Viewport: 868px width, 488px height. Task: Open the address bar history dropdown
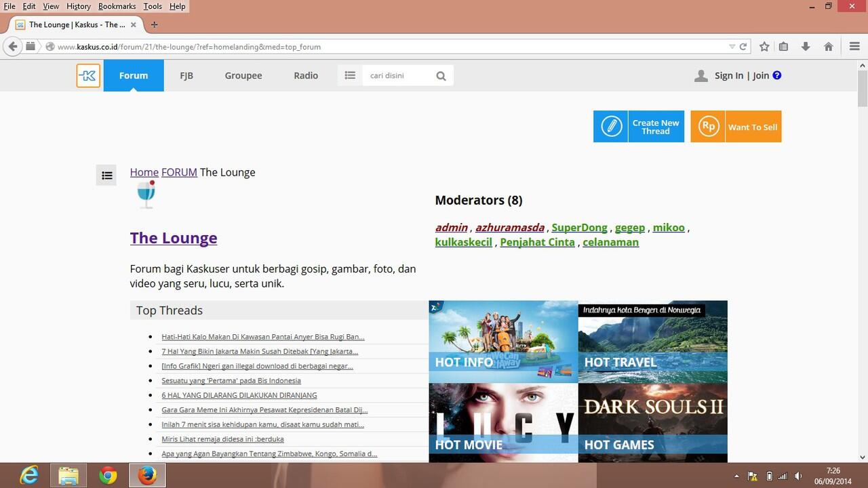tap(732, 47)
